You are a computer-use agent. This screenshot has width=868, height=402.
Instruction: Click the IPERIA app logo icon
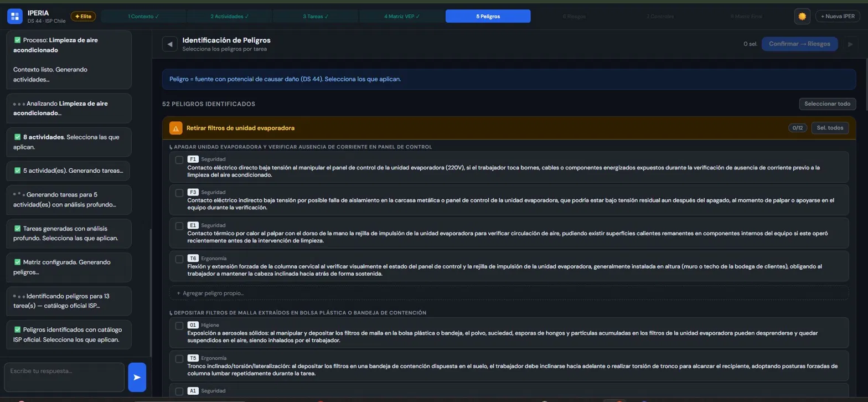15,16
